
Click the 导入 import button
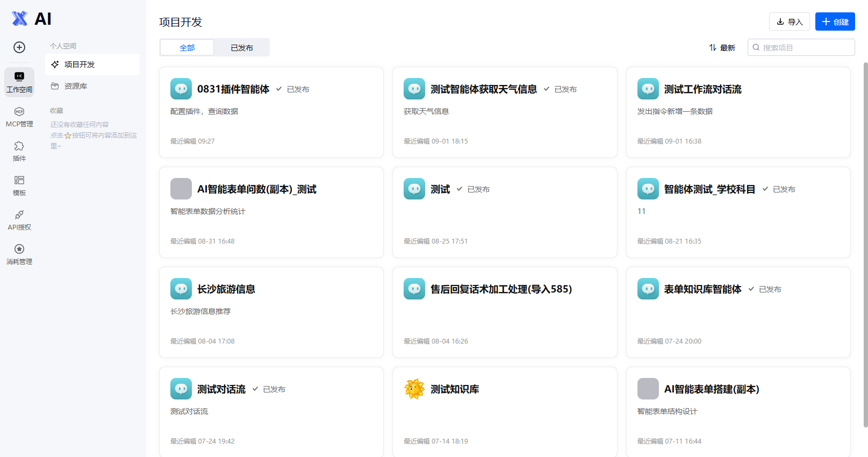[789, 22]
